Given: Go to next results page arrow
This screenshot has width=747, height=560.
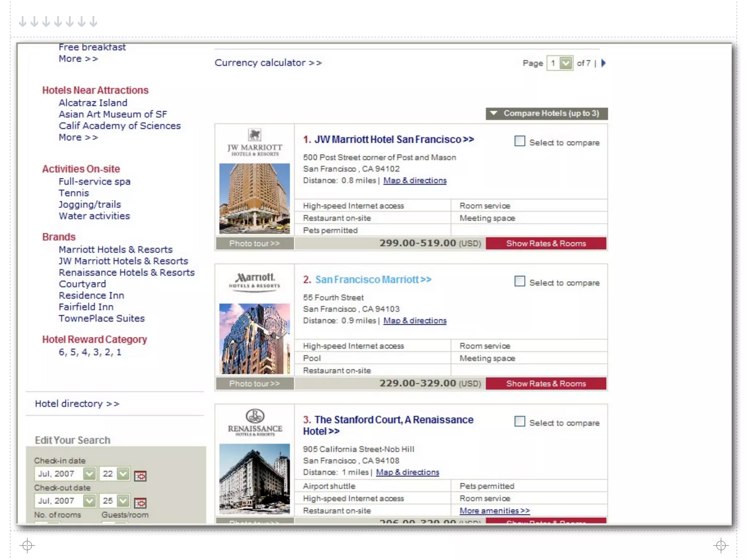Looking at the screenshot, I should [604, 63].
